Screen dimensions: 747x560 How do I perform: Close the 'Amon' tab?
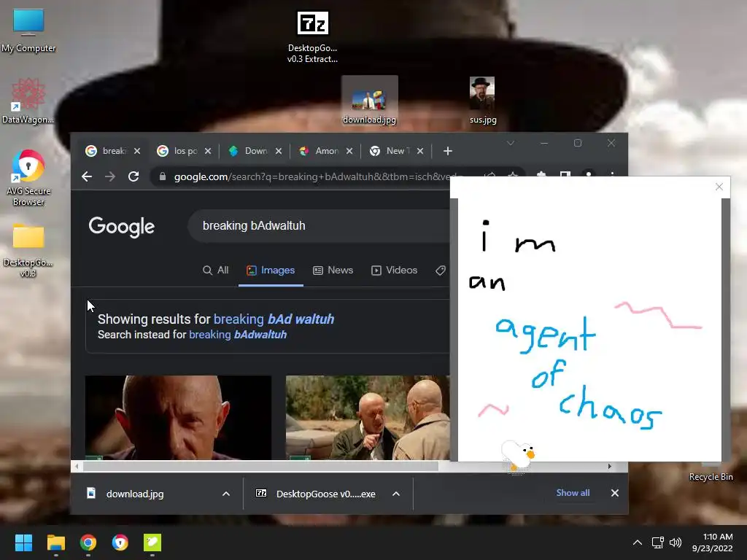[x=349, y=151]
